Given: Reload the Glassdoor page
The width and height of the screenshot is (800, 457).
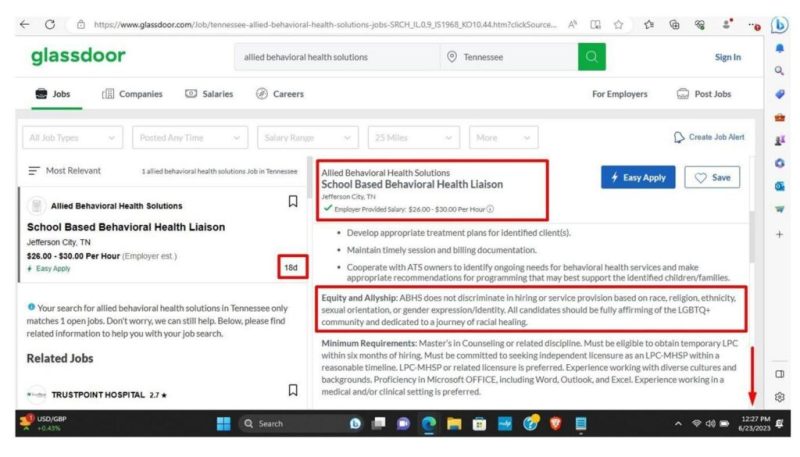Looking at the screenshot, I should [x=49, y=24].
